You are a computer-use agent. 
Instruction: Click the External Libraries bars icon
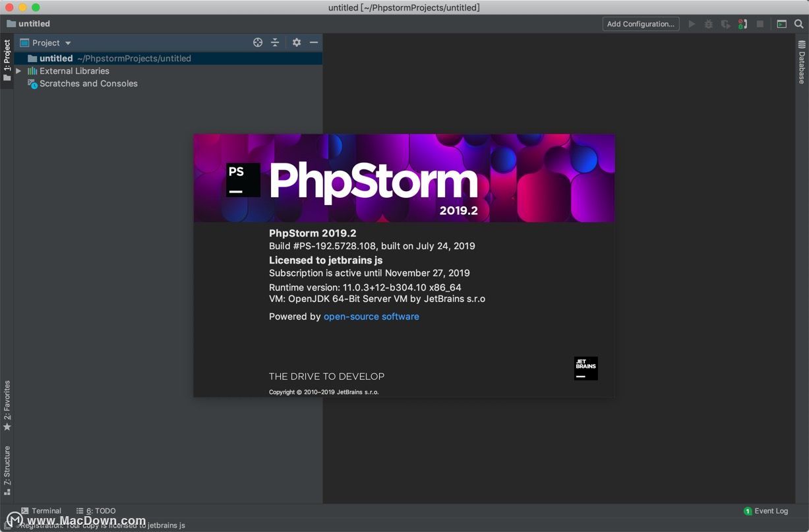32,71
